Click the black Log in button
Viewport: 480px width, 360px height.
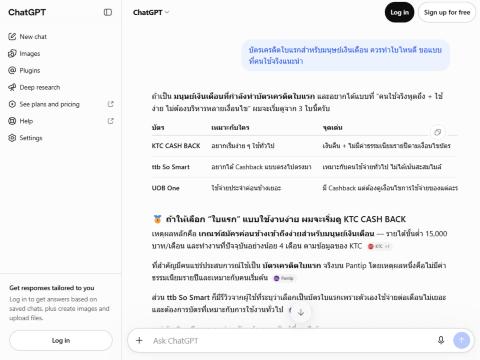click(399, 12)
